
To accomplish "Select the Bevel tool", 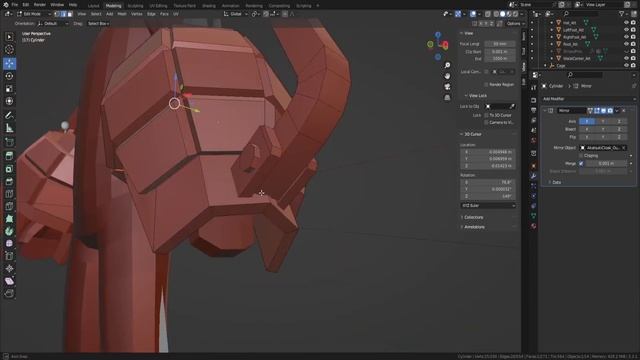I will click(x=9, y=181).
